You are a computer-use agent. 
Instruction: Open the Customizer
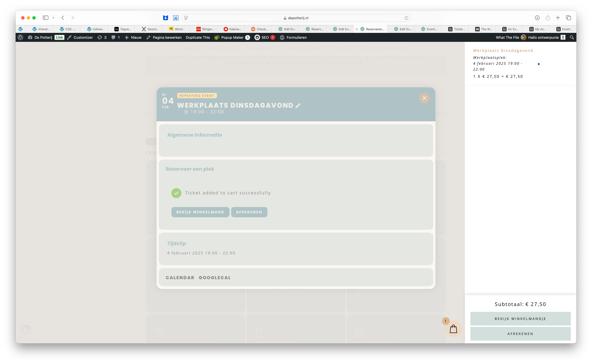[80, 37]
